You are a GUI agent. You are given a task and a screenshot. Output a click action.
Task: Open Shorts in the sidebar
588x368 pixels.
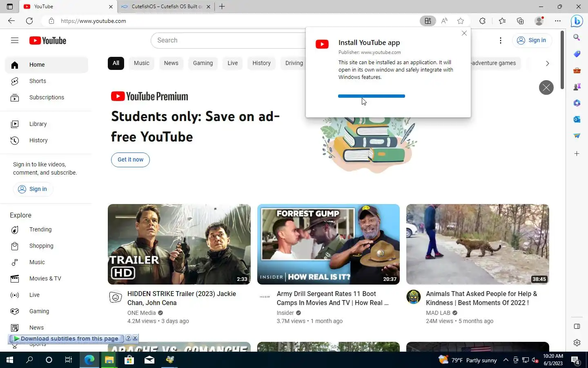coord(47,81)
